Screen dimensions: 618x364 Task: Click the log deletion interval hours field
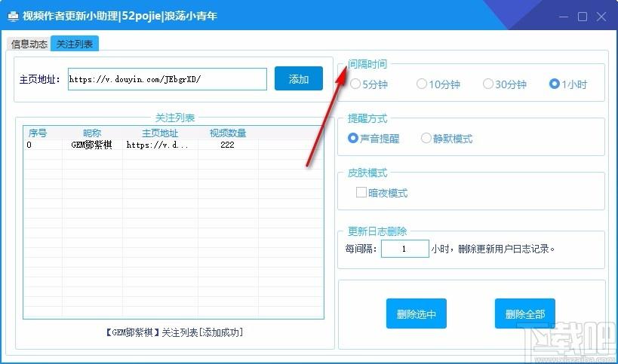pyautogui.click(x=404, y=249)
